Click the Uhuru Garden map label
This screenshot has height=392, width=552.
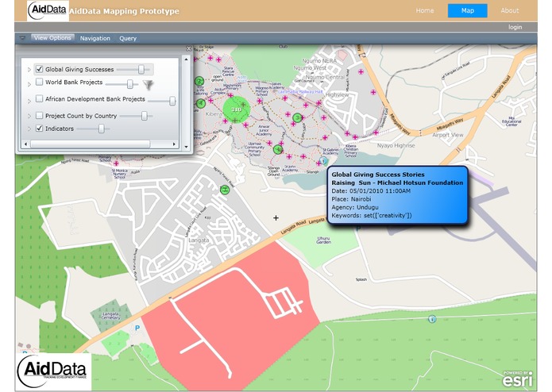[323, 240]
